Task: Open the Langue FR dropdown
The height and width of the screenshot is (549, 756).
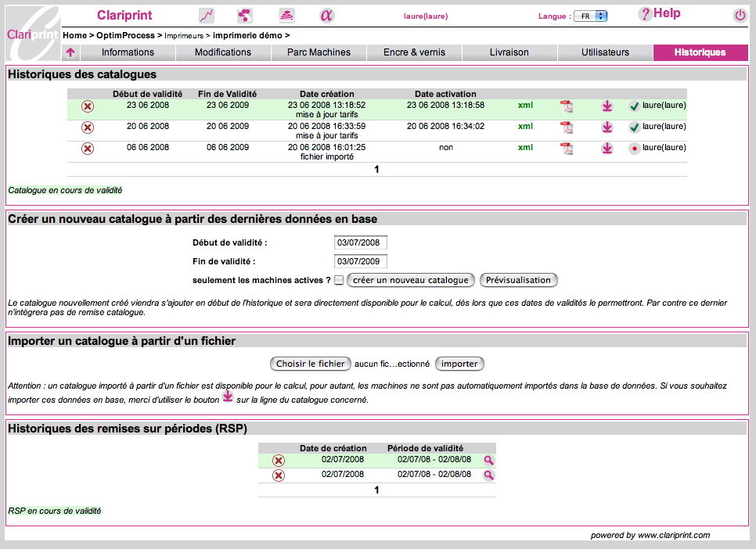Action: [591, 16]
